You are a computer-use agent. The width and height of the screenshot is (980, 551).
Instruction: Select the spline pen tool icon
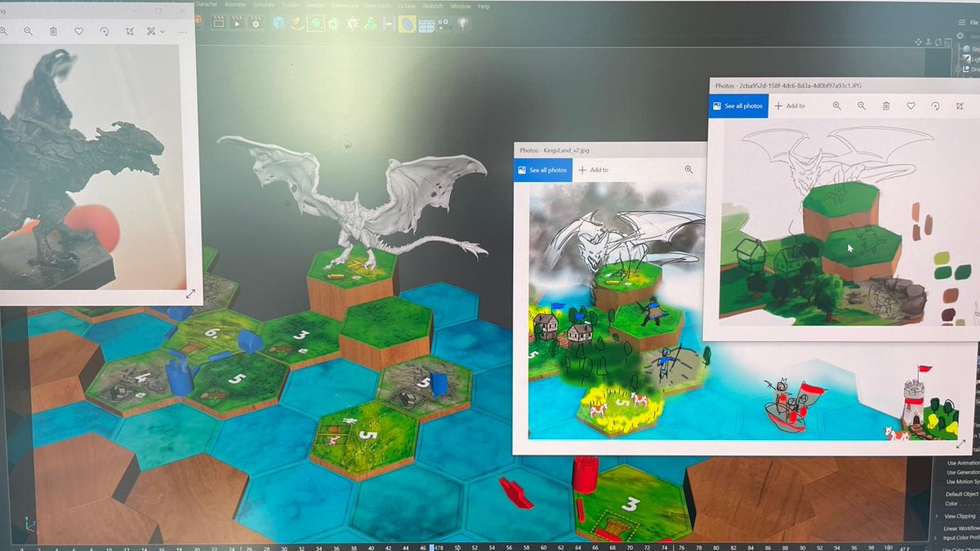click(297, 24)
